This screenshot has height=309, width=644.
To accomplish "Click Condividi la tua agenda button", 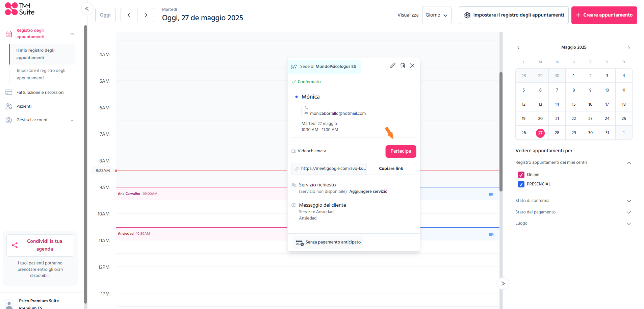I will pos(40,245).
